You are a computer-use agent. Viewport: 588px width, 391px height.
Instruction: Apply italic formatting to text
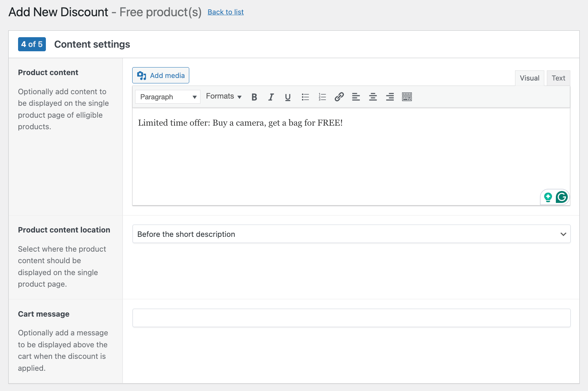pos(271,97)
